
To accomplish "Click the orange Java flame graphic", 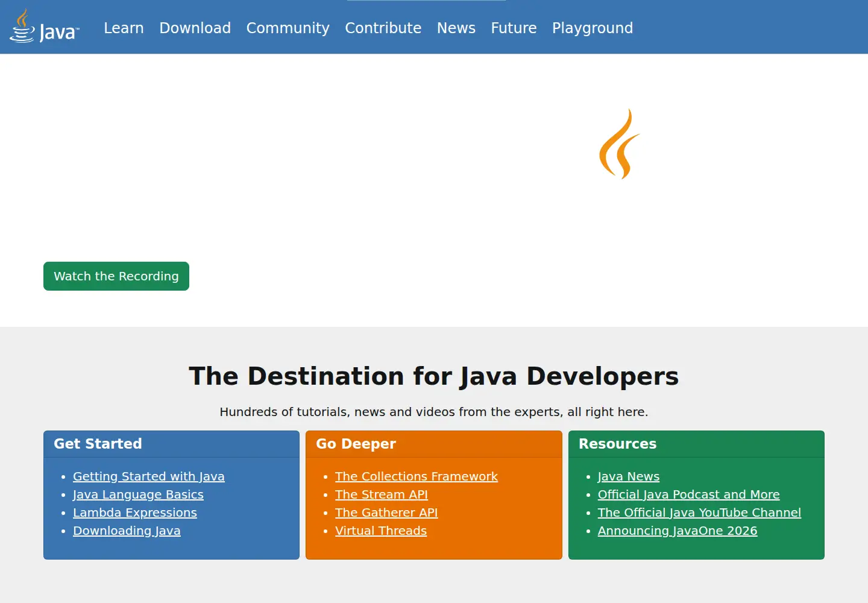I will [619, 144].
